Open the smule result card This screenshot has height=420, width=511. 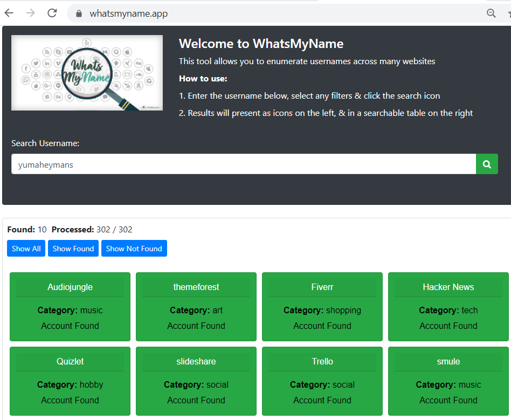(x=448, y=381)
